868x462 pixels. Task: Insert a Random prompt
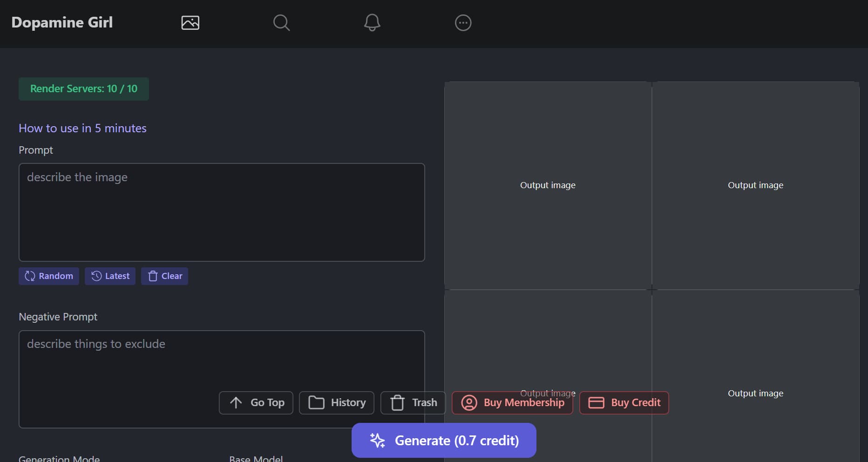tap(49, 276)
